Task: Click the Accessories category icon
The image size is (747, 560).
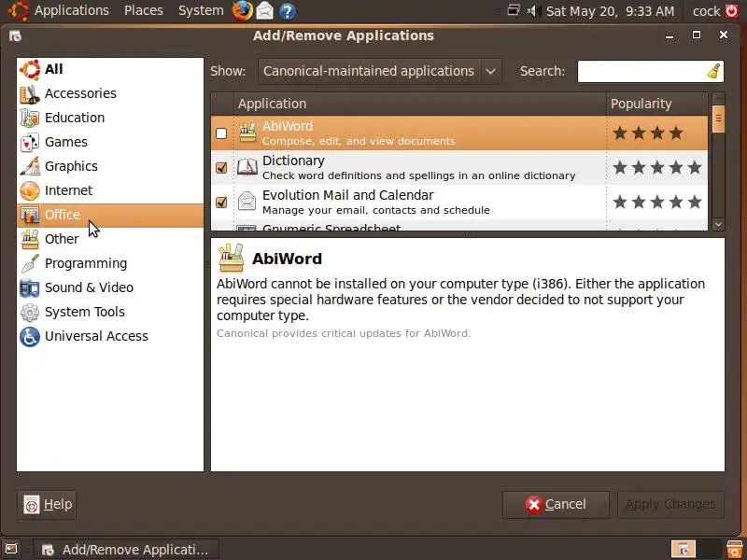Action: tap(30, 94)
